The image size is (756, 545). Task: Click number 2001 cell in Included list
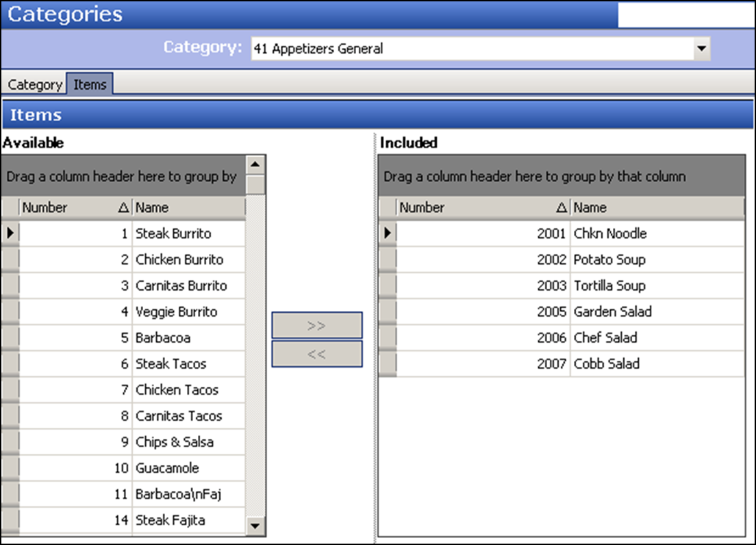pos(483,233)
